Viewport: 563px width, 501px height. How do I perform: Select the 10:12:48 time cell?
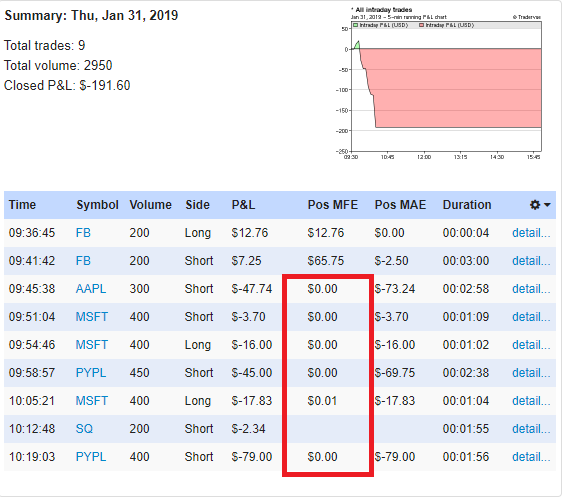[32, 429]
